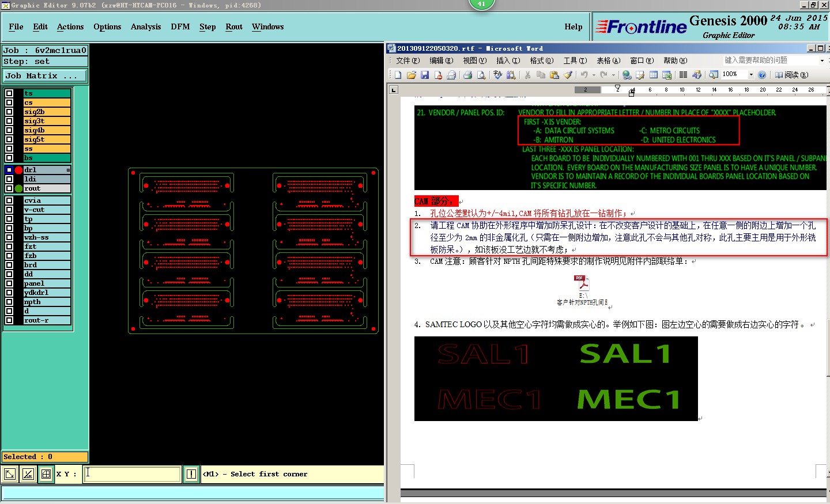Toggle the checkbox for layer sig2b

(9, 112)
